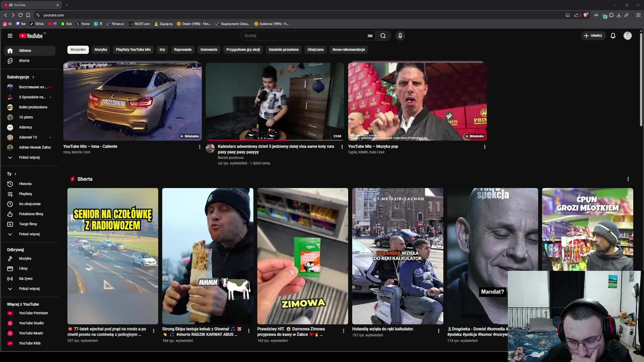This screenshot has width=644, height=362.
Task: Open the notifications bell
Action: (x=613, y=36)
